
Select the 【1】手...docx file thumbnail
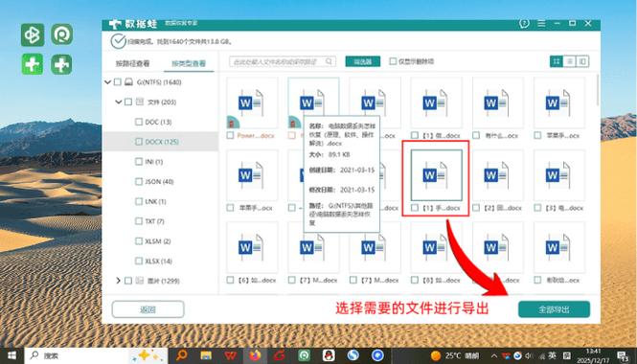pos(436,175)
